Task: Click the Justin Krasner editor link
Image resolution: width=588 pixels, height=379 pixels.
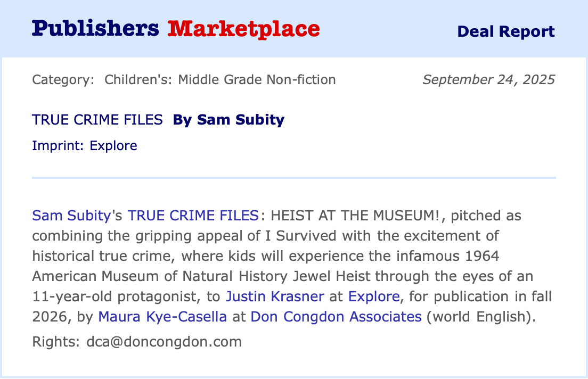Action: coord(275,296)
